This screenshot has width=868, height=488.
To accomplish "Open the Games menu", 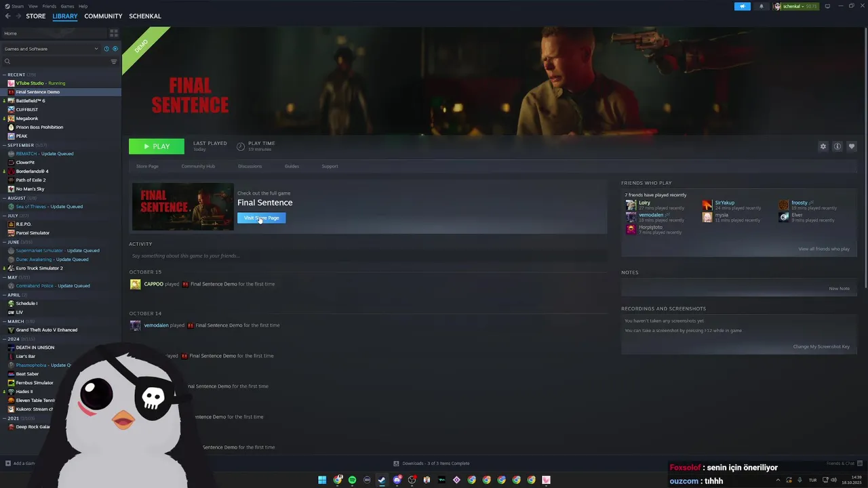I will click(x=67, y=6).
